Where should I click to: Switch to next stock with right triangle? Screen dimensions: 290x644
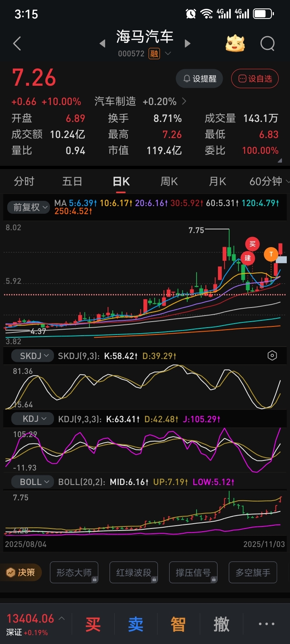tap(187, 43)
